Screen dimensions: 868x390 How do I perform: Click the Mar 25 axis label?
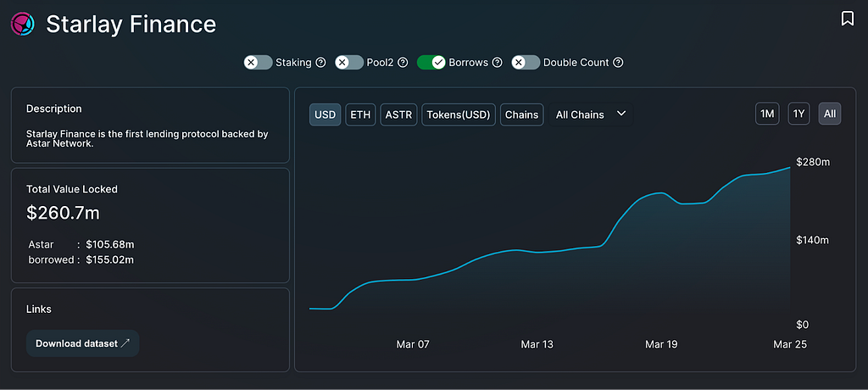click(790, 344)
